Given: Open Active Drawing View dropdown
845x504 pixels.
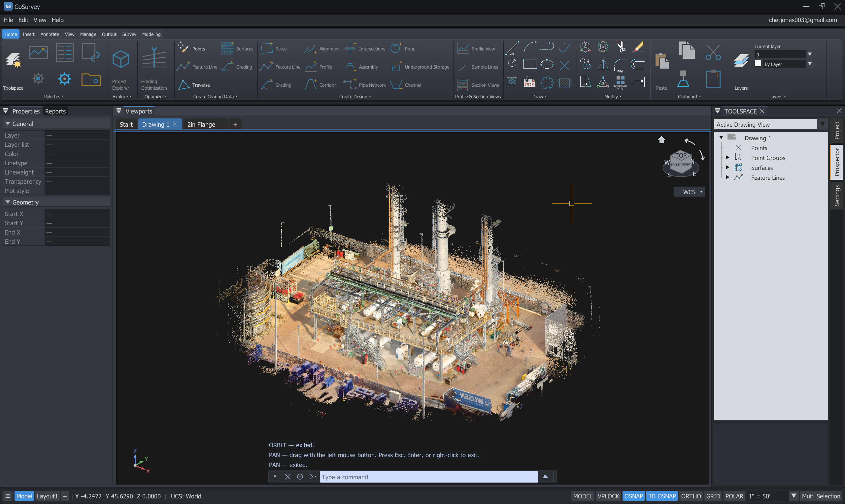Looking at the screenshot, I should [x=822, y=124].
